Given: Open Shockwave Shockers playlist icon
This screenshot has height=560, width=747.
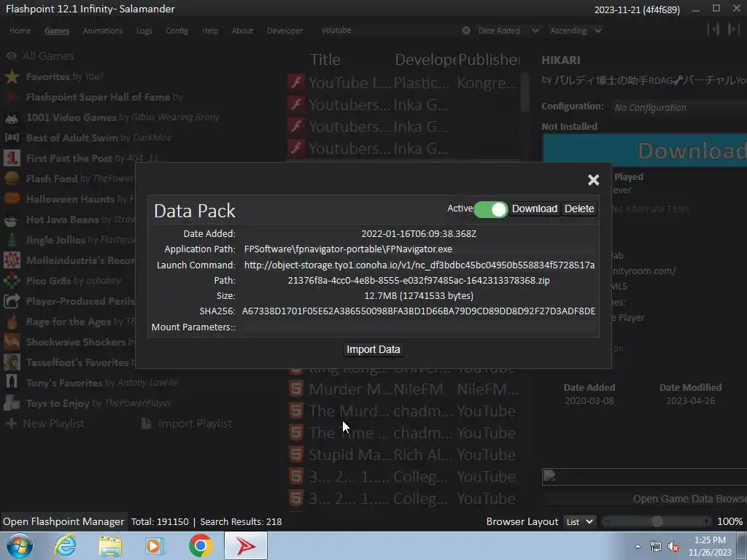Looking at the screenshot, I should 12,342.
